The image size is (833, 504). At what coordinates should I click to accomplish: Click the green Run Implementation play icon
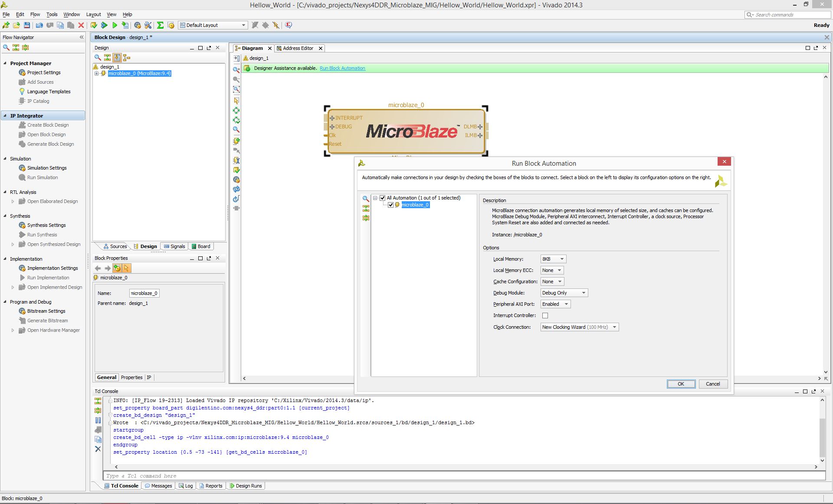115,25
